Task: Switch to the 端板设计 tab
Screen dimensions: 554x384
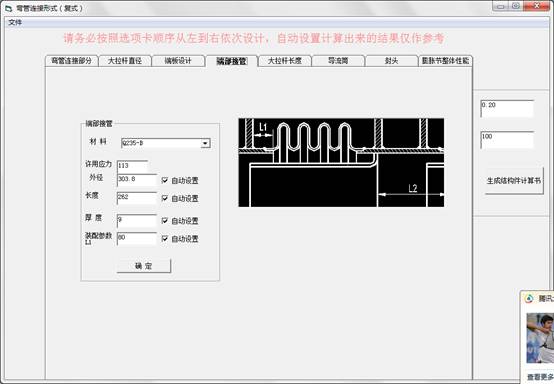Action: [x=178, y=61]
